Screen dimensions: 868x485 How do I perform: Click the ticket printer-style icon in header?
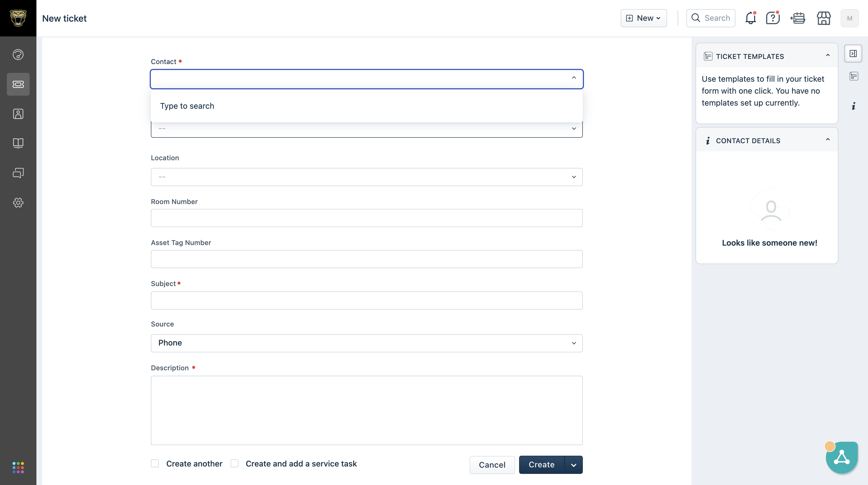pos(798,18)
